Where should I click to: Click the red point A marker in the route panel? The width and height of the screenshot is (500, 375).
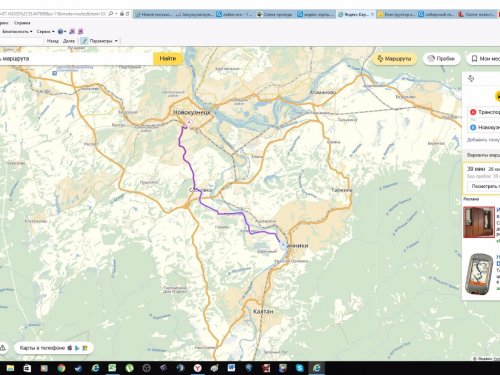(473, 112)
